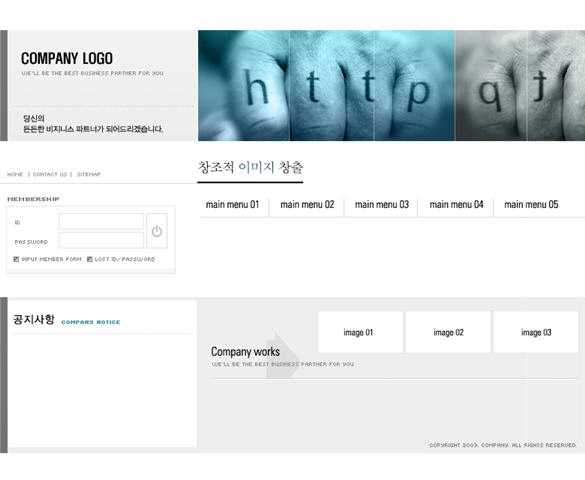Tick the Input Member Form checkbox

click(16, 259)
